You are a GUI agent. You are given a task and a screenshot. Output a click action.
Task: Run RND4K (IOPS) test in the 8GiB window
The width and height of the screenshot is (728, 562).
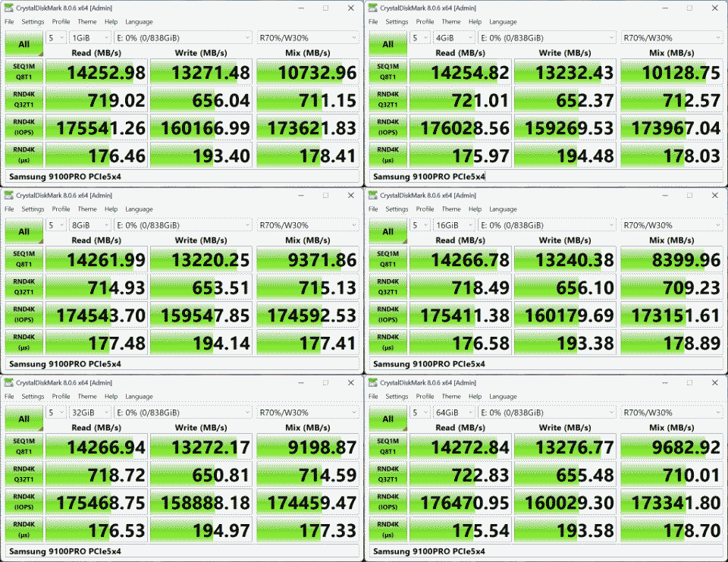coord(24,315)
